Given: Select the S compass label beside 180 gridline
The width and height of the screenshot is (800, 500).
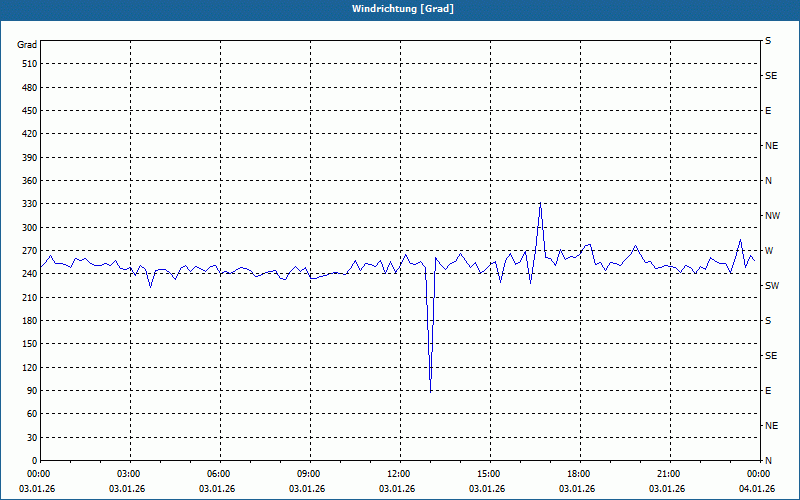Looking at the screenshot, I should [x=768, y=321].
